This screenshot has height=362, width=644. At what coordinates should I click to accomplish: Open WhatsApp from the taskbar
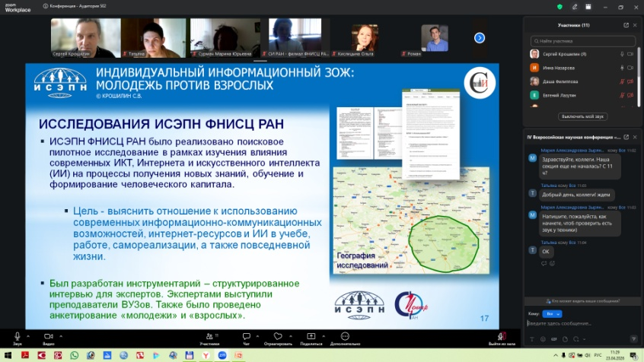click(74, 355)
